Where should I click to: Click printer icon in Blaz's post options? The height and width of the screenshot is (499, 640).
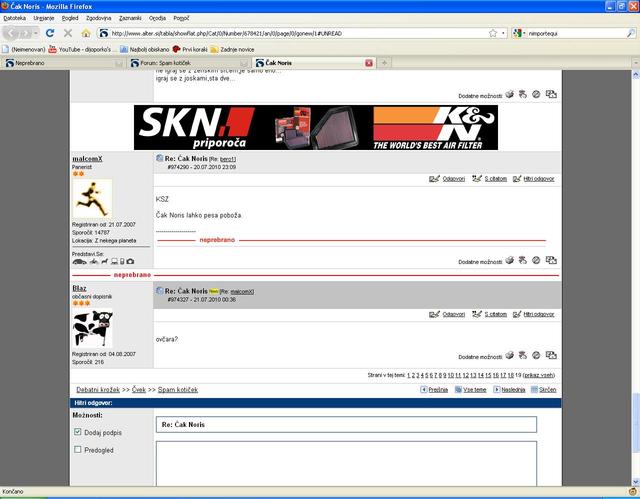click(x=509, y=355)
